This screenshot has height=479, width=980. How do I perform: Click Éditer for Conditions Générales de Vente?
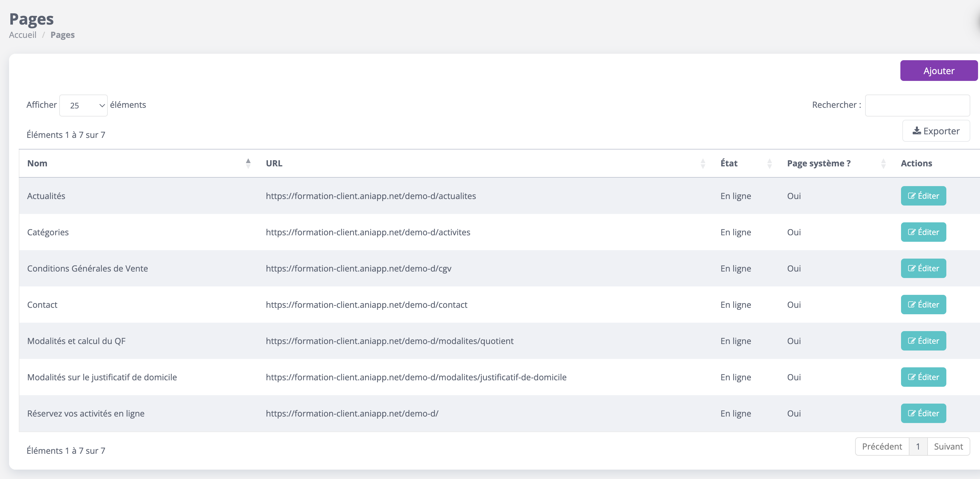[923, 268]
